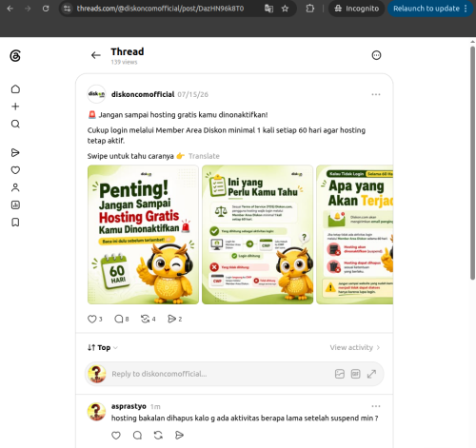Create new thread with plus icon

[x=15, y=107]
